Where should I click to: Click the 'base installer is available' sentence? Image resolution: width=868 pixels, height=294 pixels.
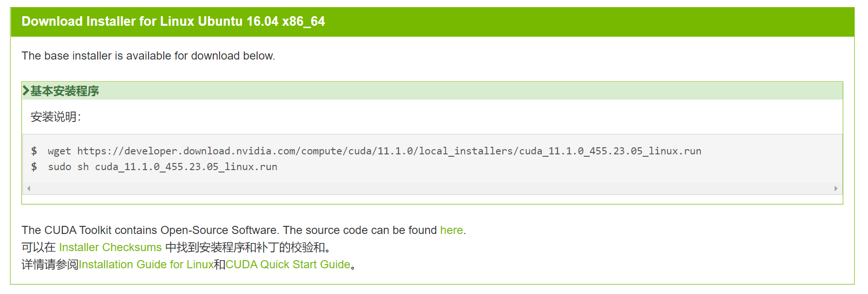coord(148,56)
